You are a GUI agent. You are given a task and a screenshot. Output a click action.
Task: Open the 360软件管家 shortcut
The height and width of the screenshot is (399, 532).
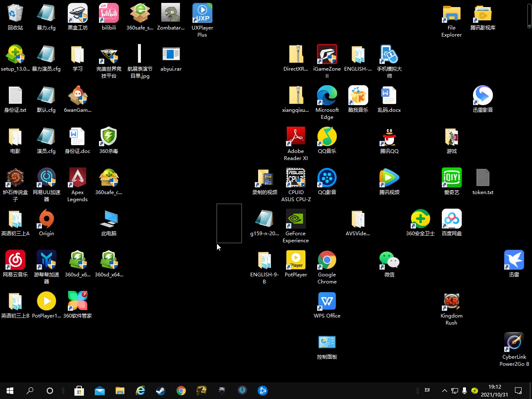[78, 305]
